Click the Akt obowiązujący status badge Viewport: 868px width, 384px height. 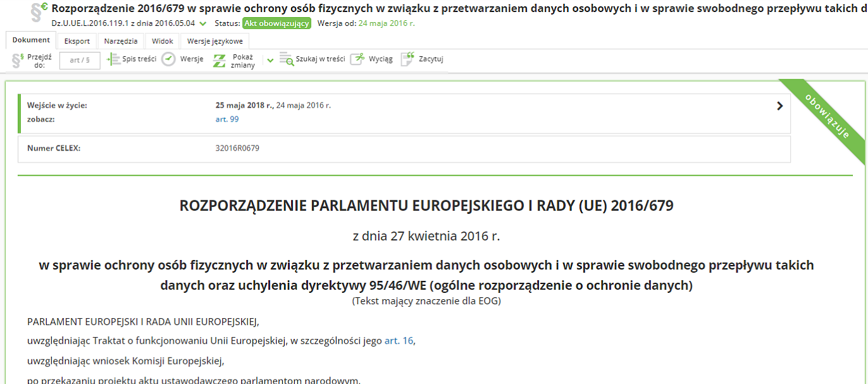click(276, 23)
